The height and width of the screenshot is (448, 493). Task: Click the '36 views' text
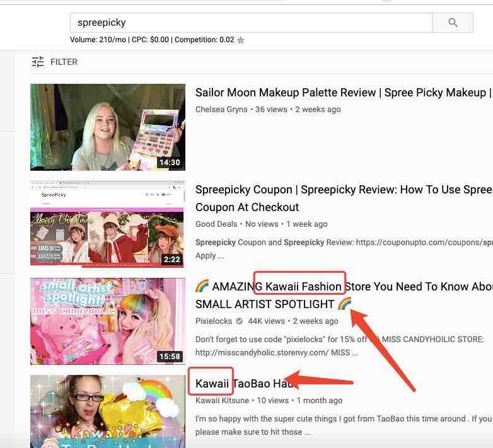pyautogui.click(x=271, y=110)
